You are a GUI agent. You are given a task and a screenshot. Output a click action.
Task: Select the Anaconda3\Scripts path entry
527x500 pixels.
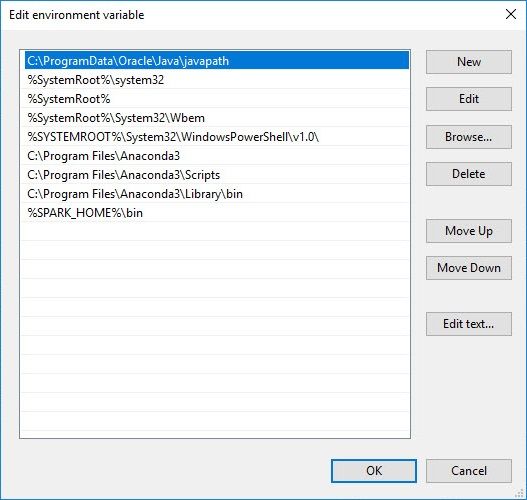(217, 175)
